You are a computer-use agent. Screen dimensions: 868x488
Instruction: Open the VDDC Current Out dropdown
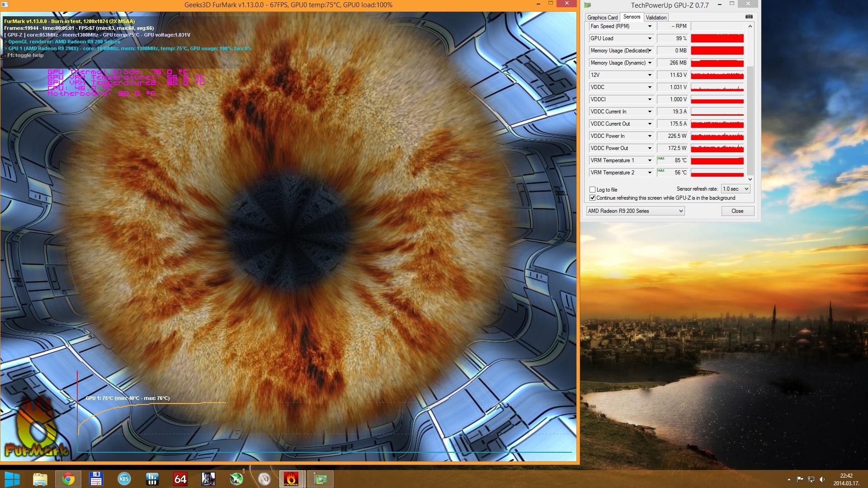(x=650, y=124)
